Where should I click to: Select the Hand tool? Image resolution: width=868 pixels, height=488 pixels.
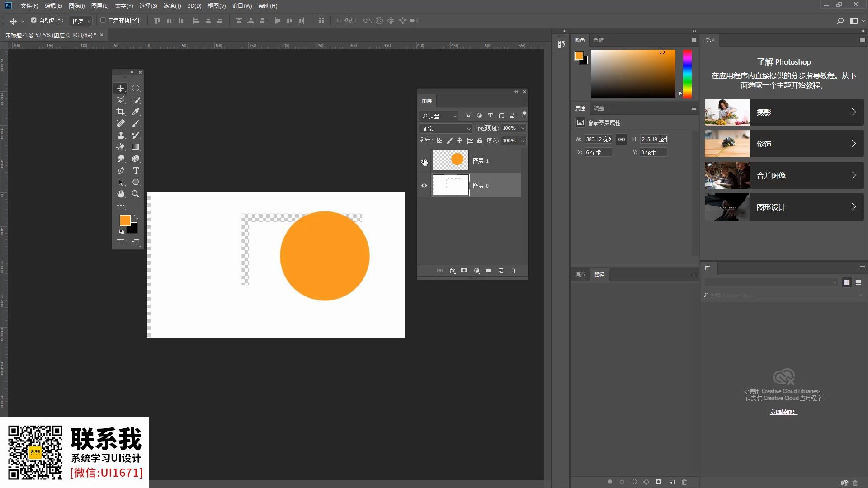[121, 194]
